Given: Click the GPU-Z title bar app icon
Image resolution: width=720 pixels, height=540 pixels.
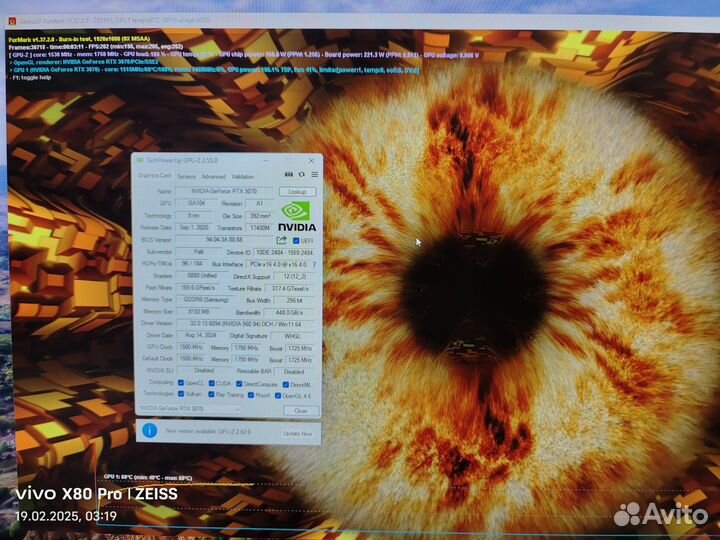Looking at the screenshot, I should [x=140, y=160].
